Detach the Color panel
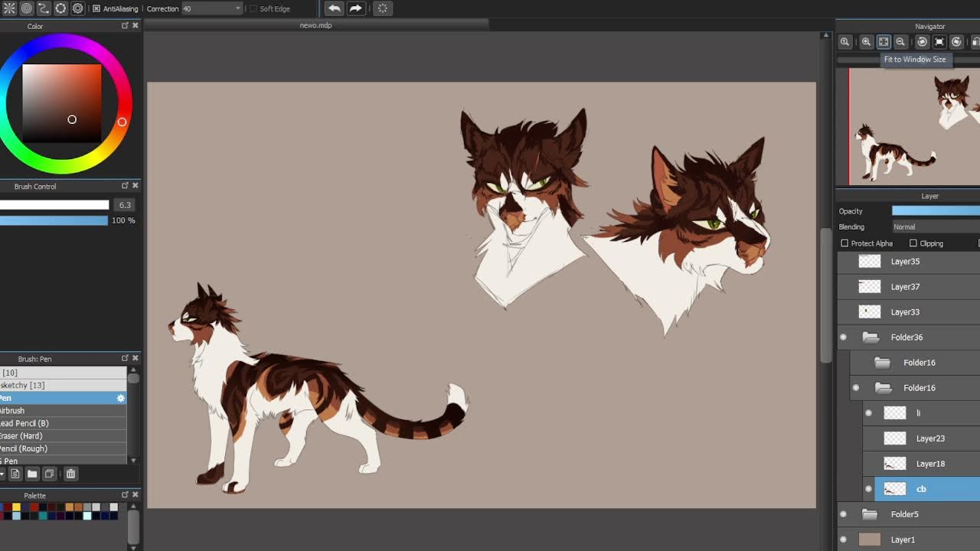Viewport: 980px width, 551px height. [125, 25]
